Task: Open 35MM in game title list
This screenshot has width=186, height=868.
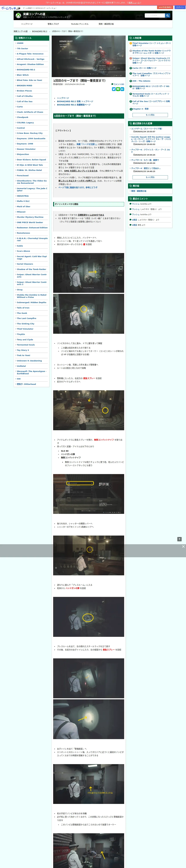Action: coord(20,43)
